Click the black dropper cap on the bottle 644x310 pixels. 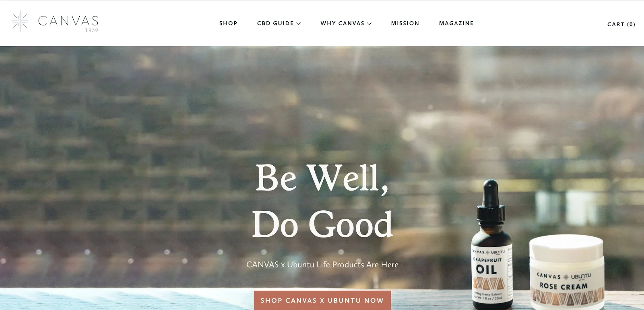[491, 200]
